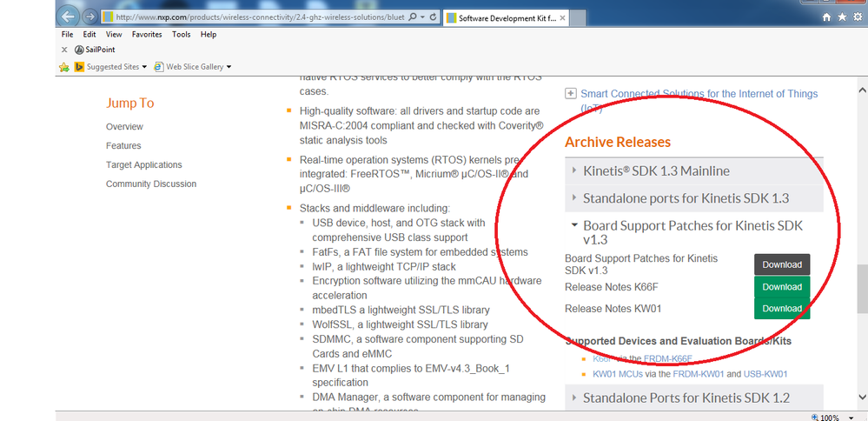Expand Standalone ports for Kinetis SDK 1.3

694,198
